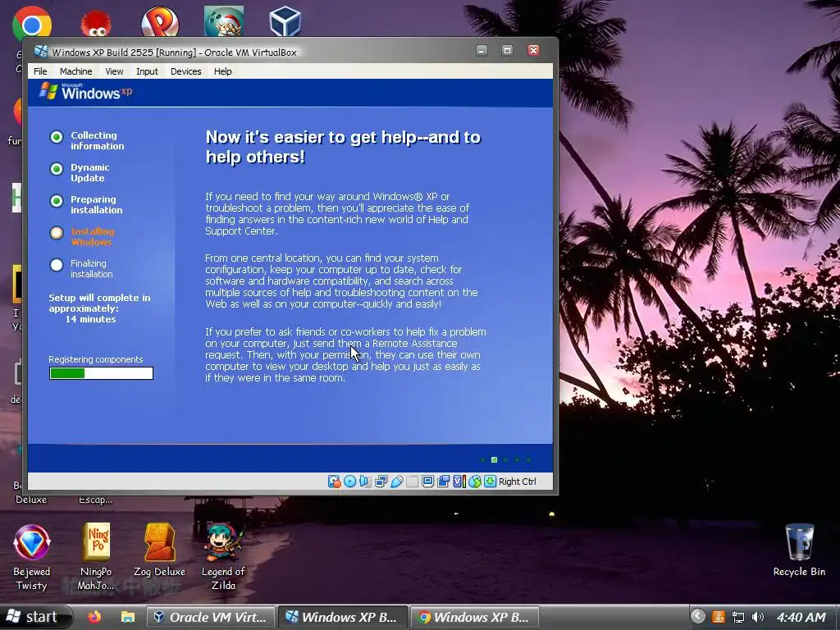Launch Firefox from the quick launch bar
Image resolution: width=840 pixels, height=630 pixels.
pyautogui.click(x=94, y=617)
